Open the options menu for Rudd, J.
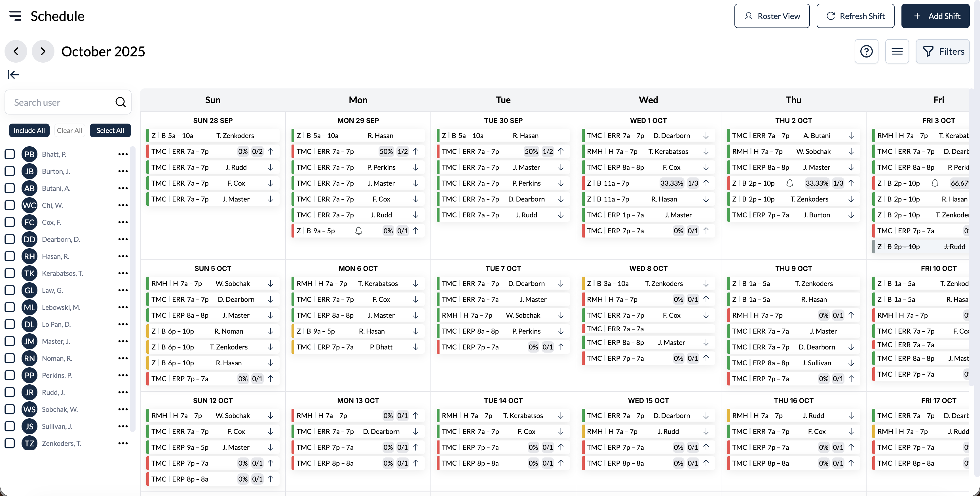This screenshot has width=980, height=496. (x=122, y=392)
